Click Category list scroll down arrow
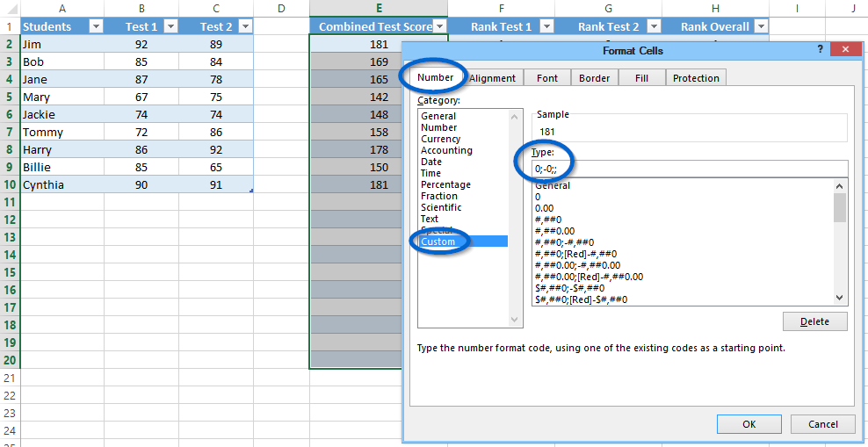This screenshot has height=447, width=868. point(514,321)
